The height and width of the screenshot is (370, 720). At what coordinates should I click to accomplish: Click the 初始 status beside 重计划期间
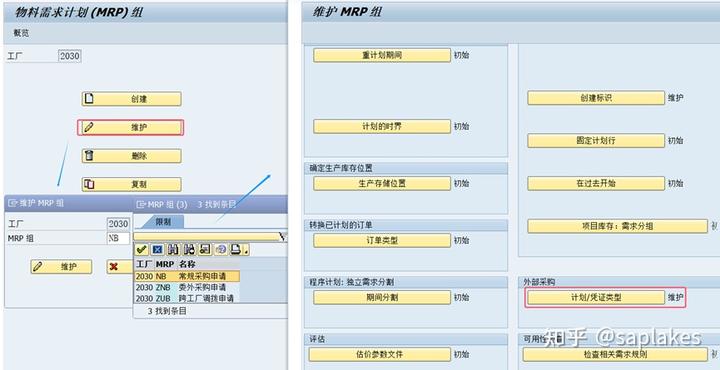(x=461, y=55)
